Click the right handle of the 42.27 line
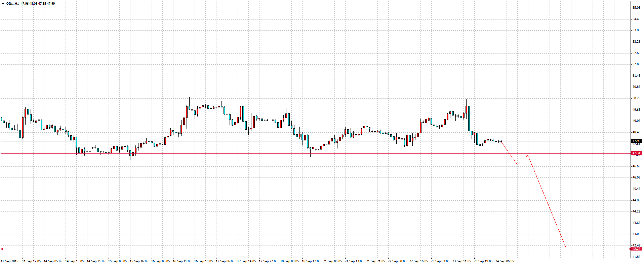 click(x=630, y=249)
